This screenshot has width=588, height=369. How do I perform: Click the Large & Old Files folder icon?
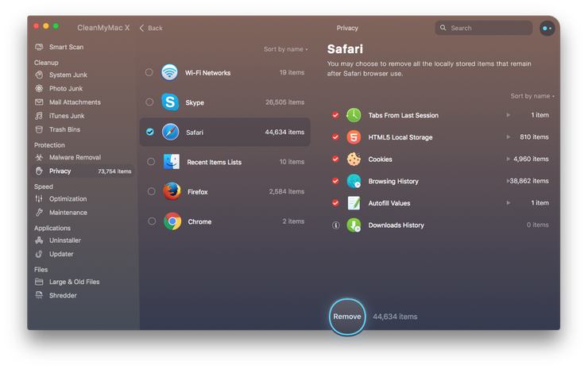[39, 282]
